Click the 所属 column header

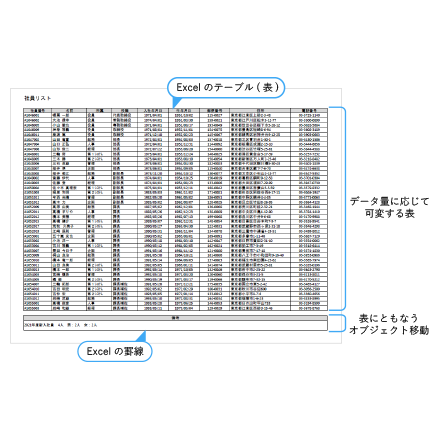tap(99, 110)
